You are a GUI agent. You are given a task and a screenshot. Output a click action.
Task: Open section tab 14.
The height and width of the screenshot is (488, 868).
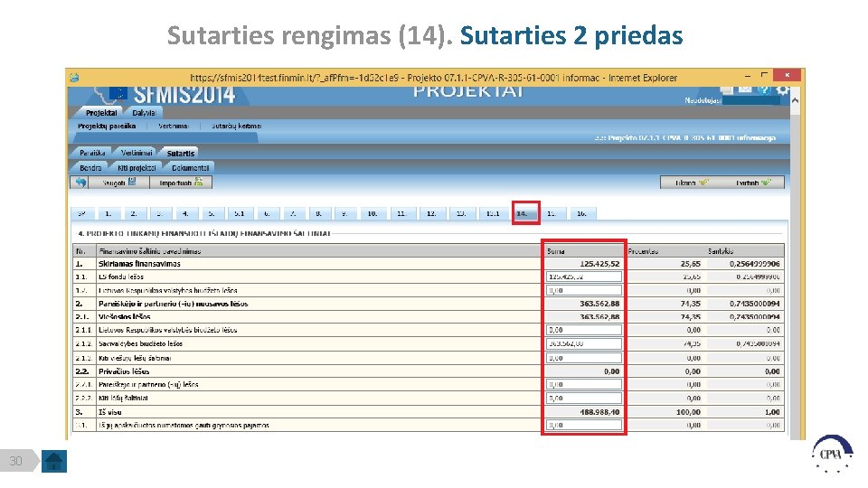tap(525, 213)
